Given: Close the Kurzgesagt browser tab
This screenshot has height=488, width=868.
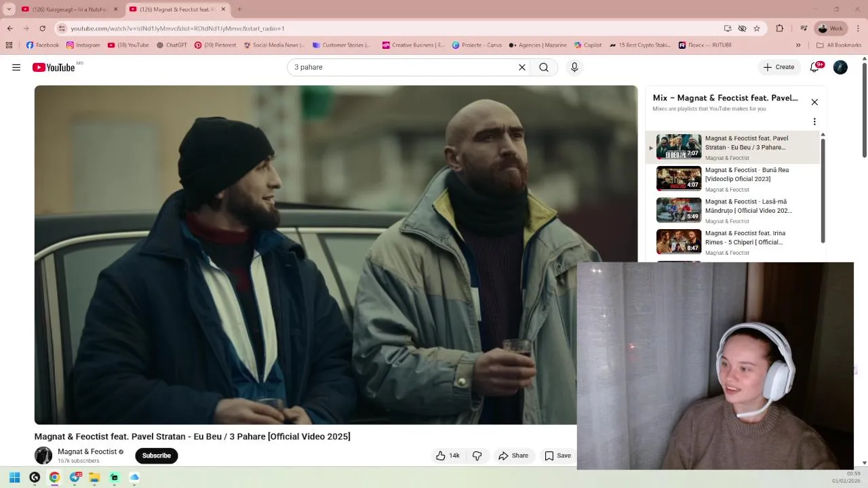Looking at the screenshot, I should (x=115, y=9).
